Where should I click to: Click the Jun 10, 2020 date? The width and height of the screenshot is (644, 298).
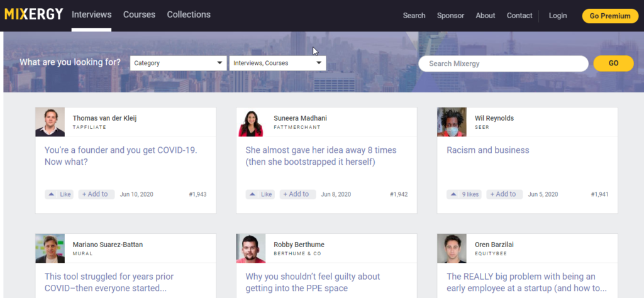136,194
